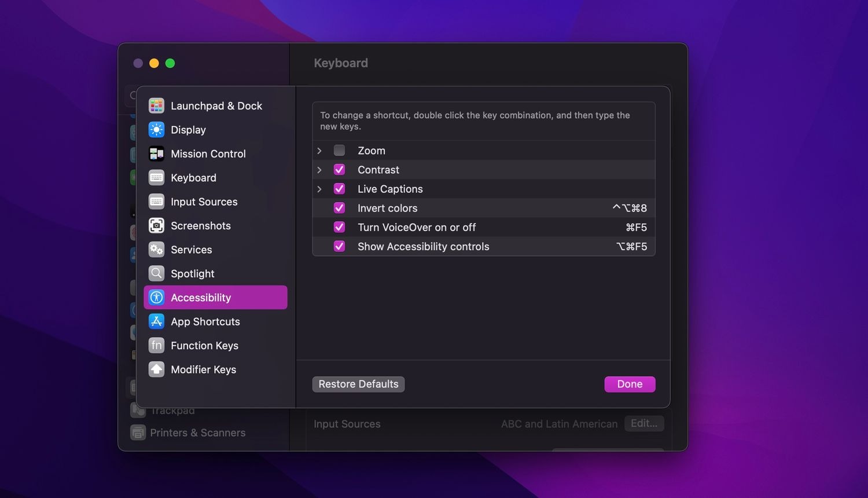Click the Services gears icon
The width and height of the screenshot is (868, 498).
[156, 250]
